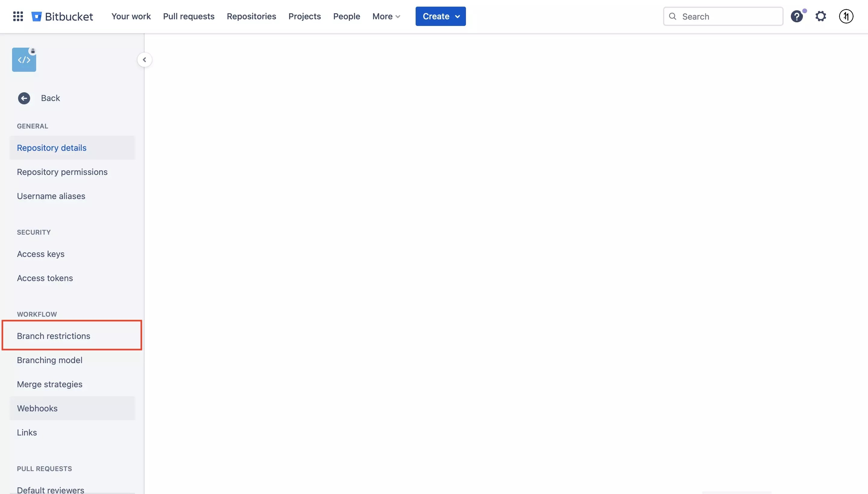This screenshot has height=494, width=868.
Task: Click the Back arrow icon
Action: coord(24,98)
